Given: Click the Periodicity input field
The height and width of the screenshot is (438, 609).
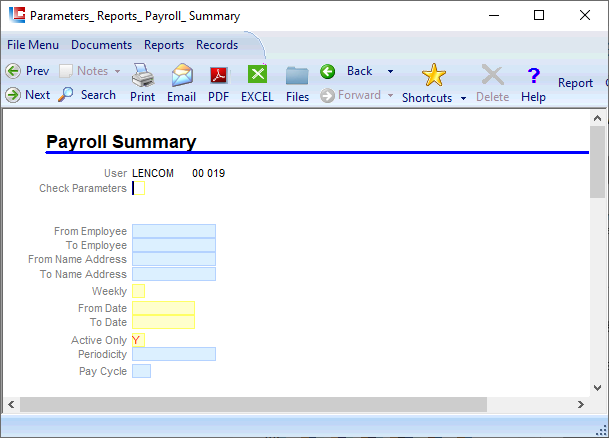Looking at the screenshot, I should coord(174,354).
